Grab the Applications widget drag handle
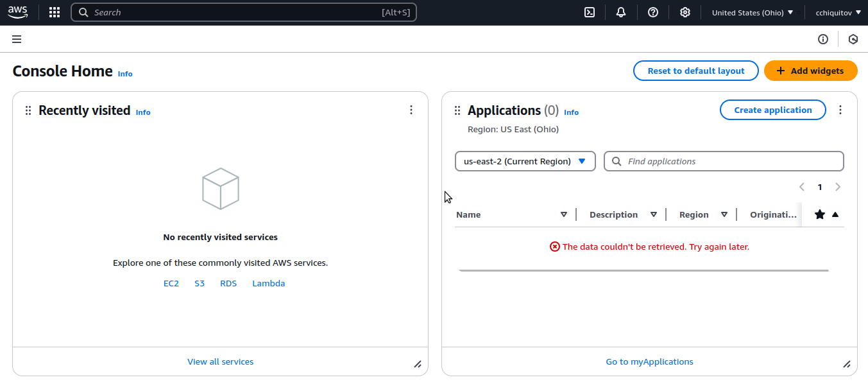 click(x=457, y=110)
